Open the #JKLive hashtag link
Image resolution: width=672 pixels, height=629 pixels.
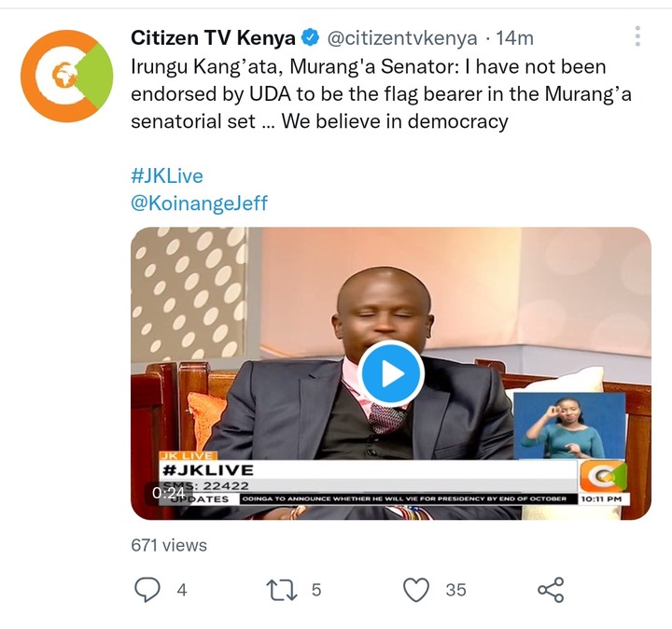(x=167, y=176)
